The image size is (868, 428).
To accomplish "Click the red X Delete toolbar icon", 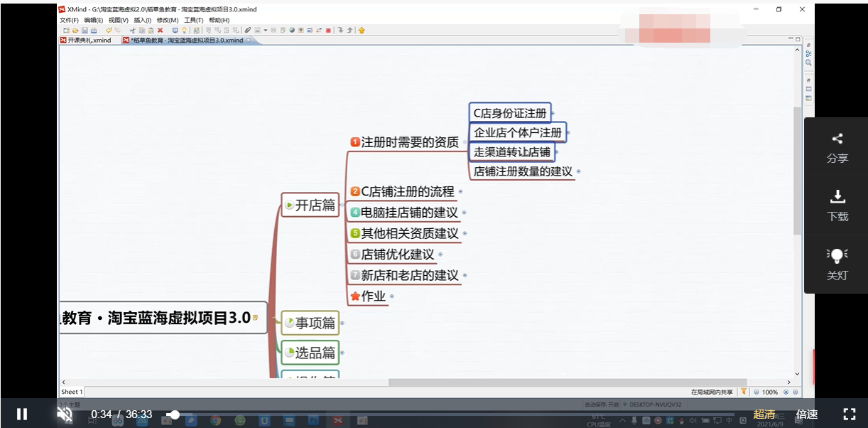I will tap(160, 31).
